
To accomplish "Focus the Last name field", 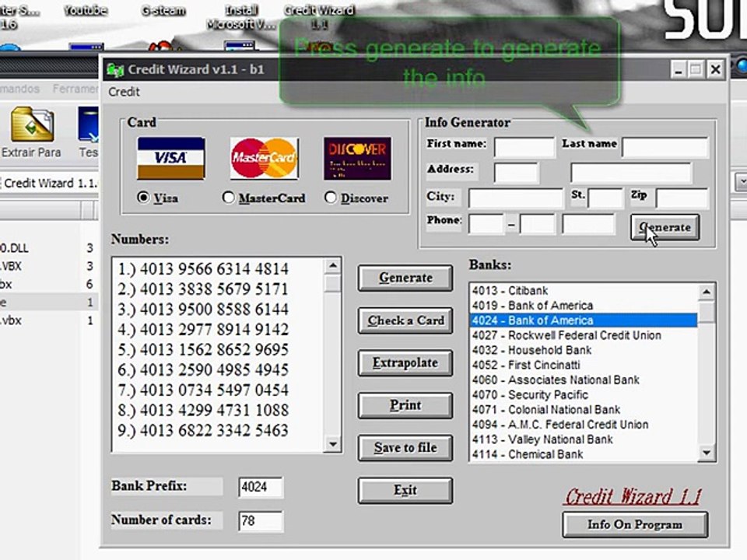I will (x=665, y=147).
